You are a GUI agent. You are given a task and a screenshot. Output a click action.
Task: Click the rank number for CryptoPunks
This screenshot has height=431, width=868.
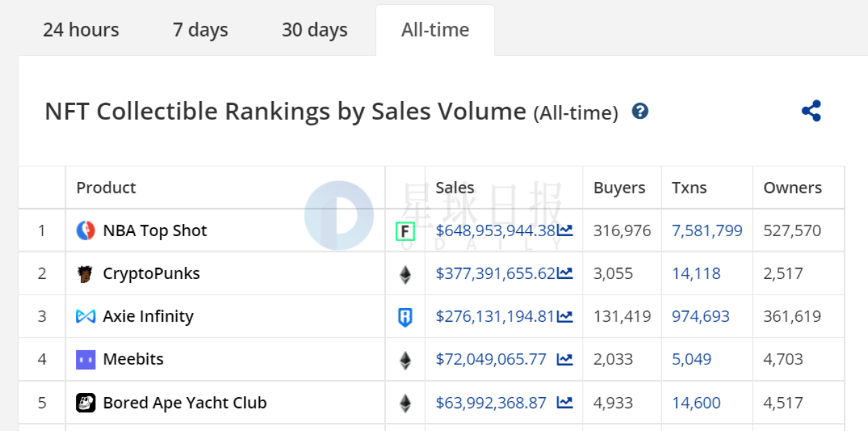tap(42, 274)
